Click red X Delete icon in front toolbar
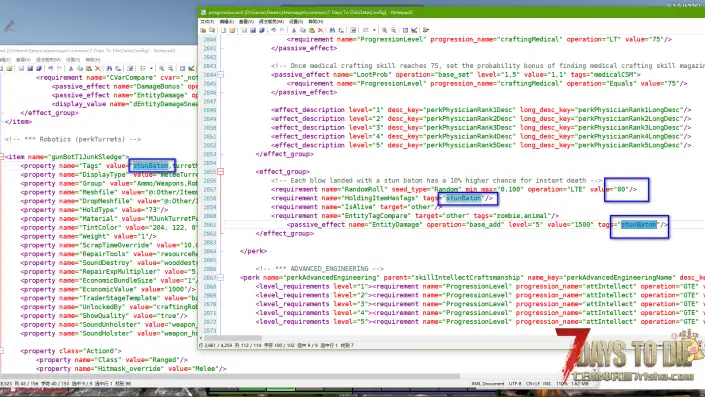The width and height of the screenshot is (705, 397). 321,30
